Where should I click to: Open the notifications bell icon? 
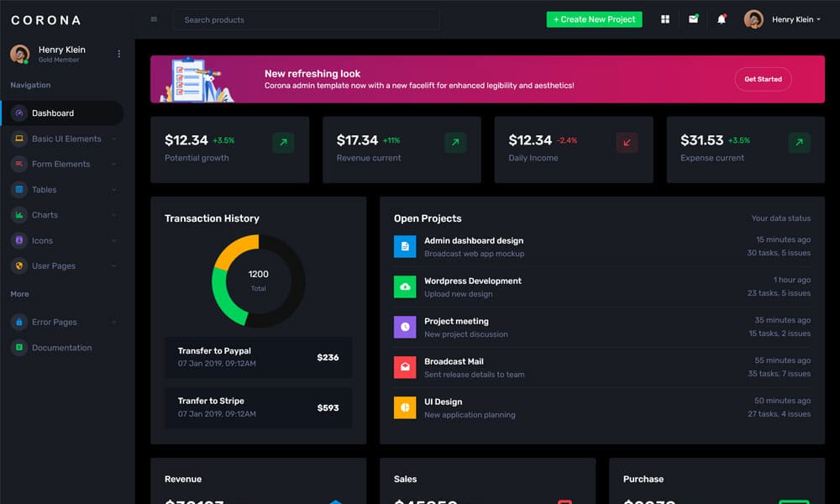coord(721,18)
